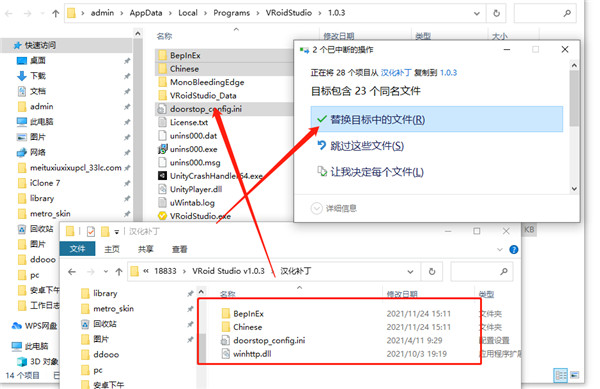Open the 文件 ribbon tab
This screenshot has width=600, height=389.
77,249
